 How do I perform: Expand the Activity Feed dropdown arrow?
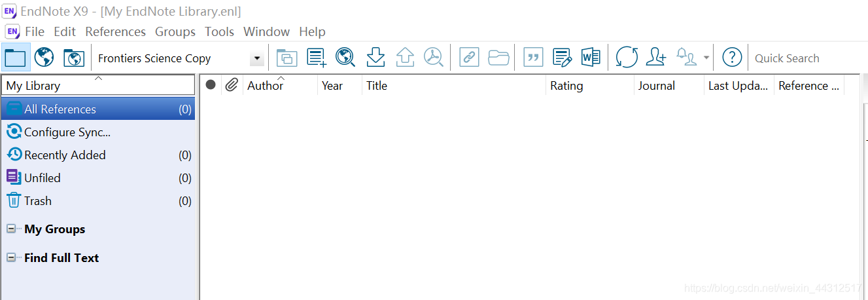click(x=706, y=58)
